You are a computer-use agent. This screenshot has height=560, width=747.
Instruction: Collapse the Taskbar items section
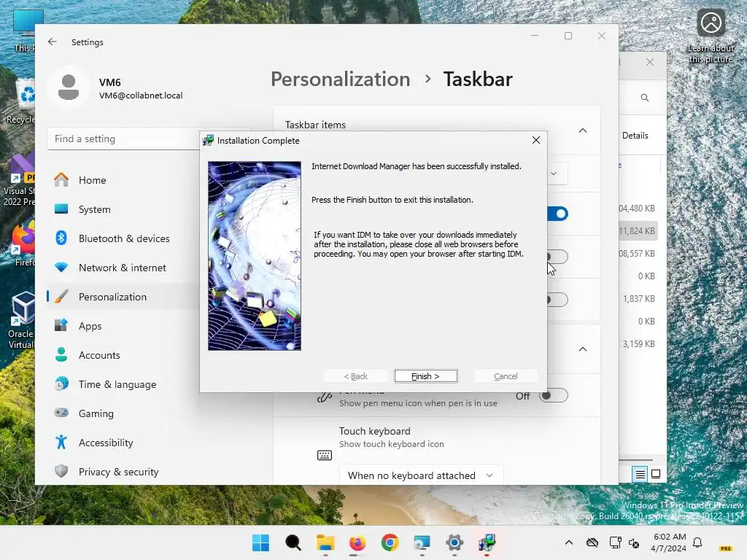pos(583,131)
